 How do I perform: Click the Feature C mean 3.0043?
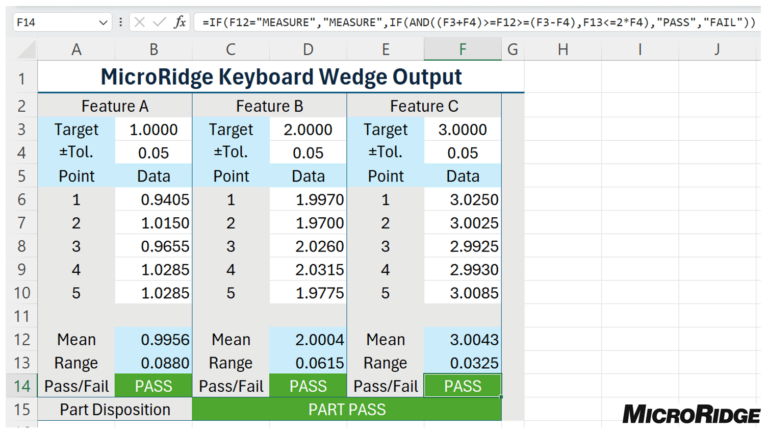click(463, 340)
